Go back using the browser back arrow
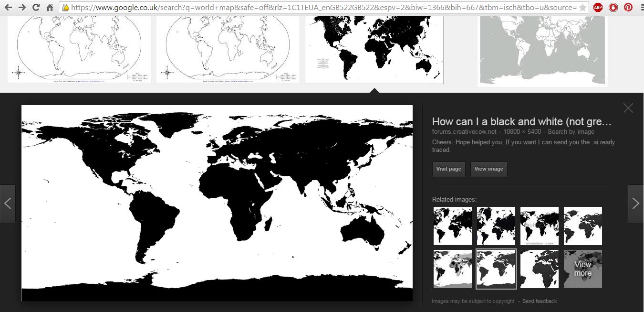This screenshot has width=644, height=312. (9, 8)
